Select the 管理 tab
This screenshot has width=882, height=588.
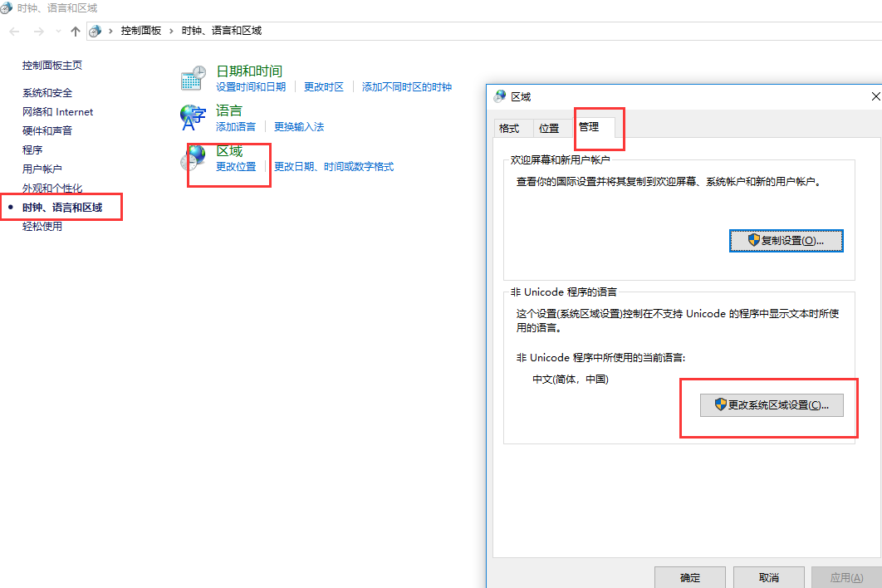coord(589,127)
